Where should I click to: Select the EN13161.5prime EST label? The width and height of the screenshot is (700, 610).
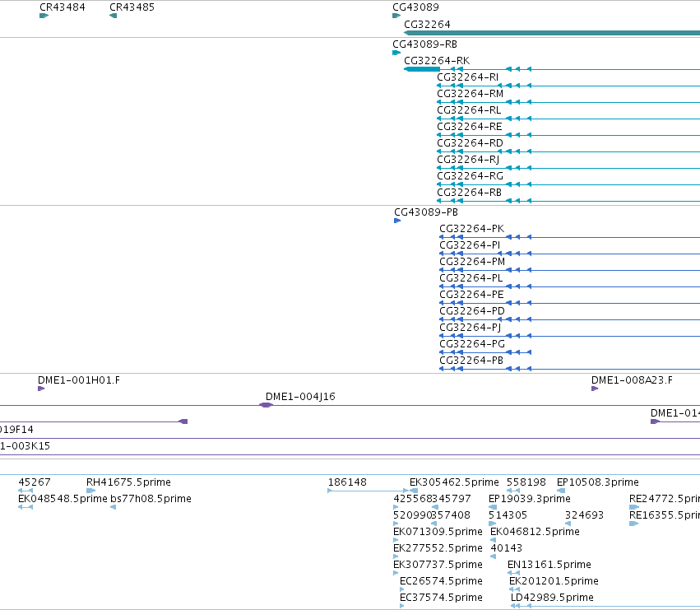click(549, 565)
